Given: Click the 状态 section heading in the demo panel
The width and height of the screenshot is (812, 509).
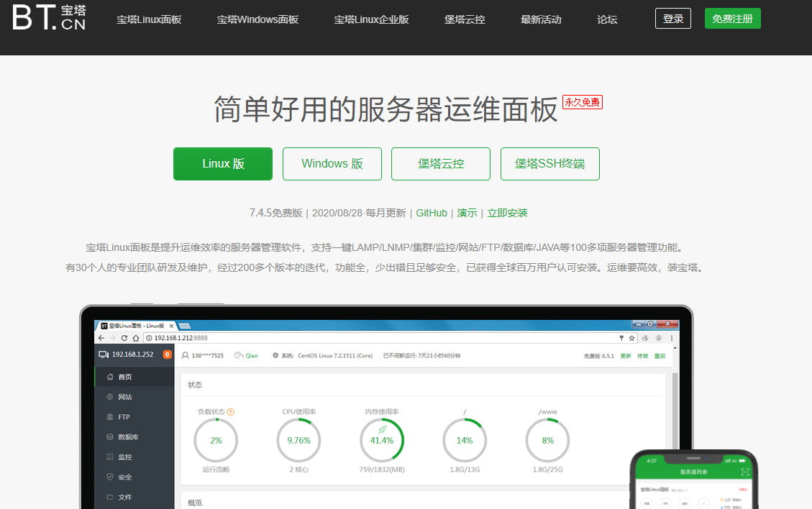Looking at the screenshot, I should (195, 385).
